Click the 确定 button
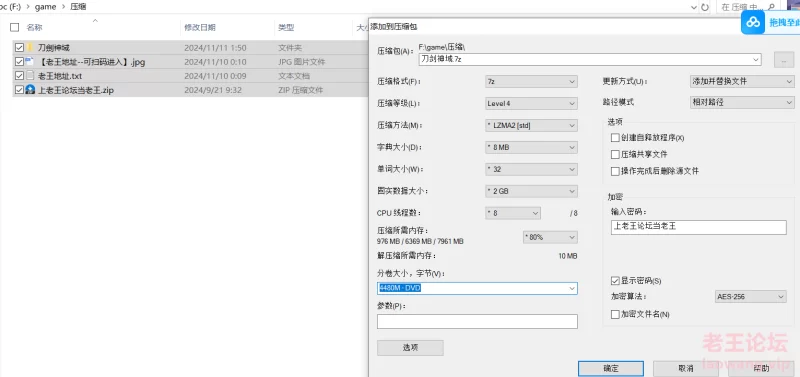800x377 pixels. pos(611,368)
